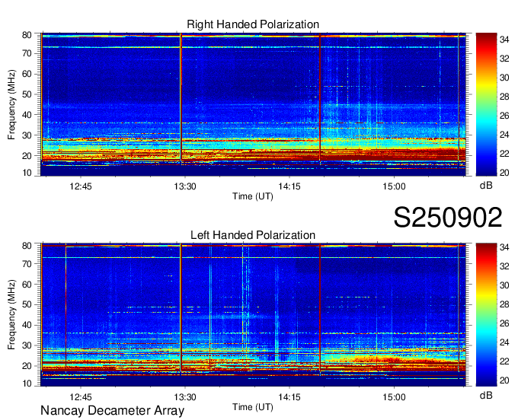The image size is (518, 420).
Task: Click the 40 frequency tick on bottom plot
Action: click(27, 325)
